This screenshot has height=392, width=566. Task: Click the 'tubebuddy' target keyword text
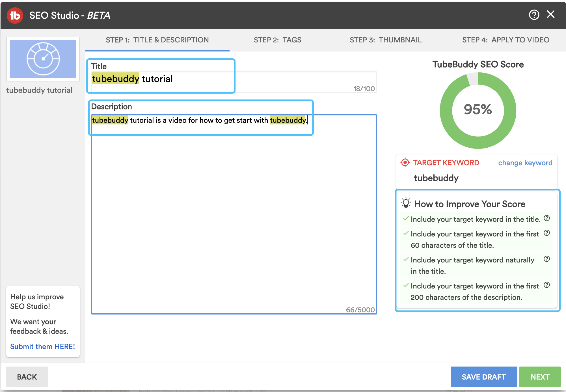(436, 178)
